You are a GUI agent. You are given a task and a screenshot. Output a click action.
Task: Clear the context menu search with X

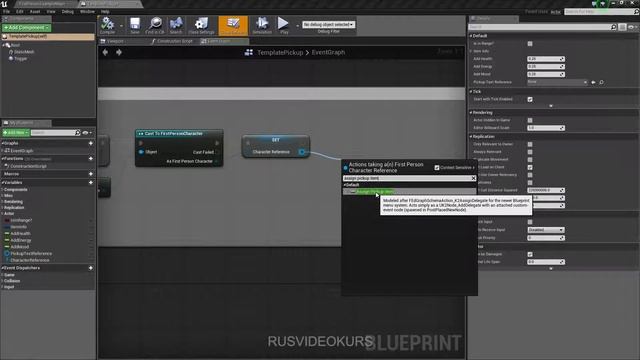pos(473,178)
